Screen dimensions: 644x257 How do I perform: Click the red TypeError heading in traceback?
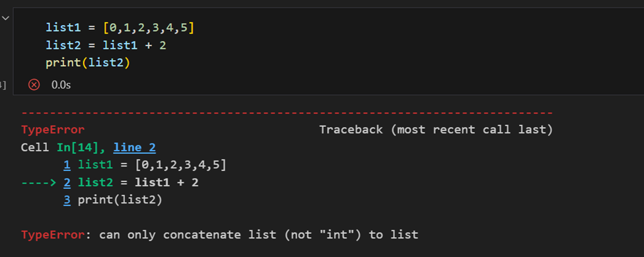click(53, 129)
